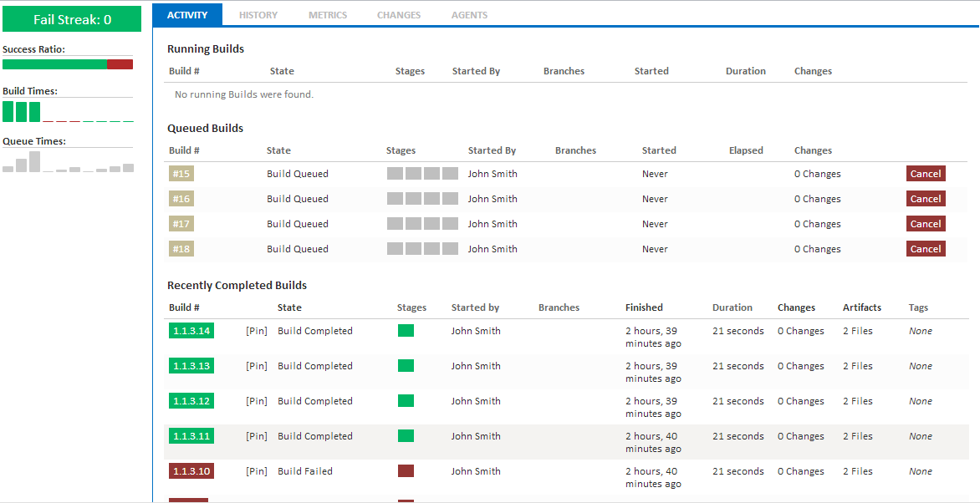
Task: Pin build 1.1.3.11 using its [Pin] link
Action: pos(256,436)
